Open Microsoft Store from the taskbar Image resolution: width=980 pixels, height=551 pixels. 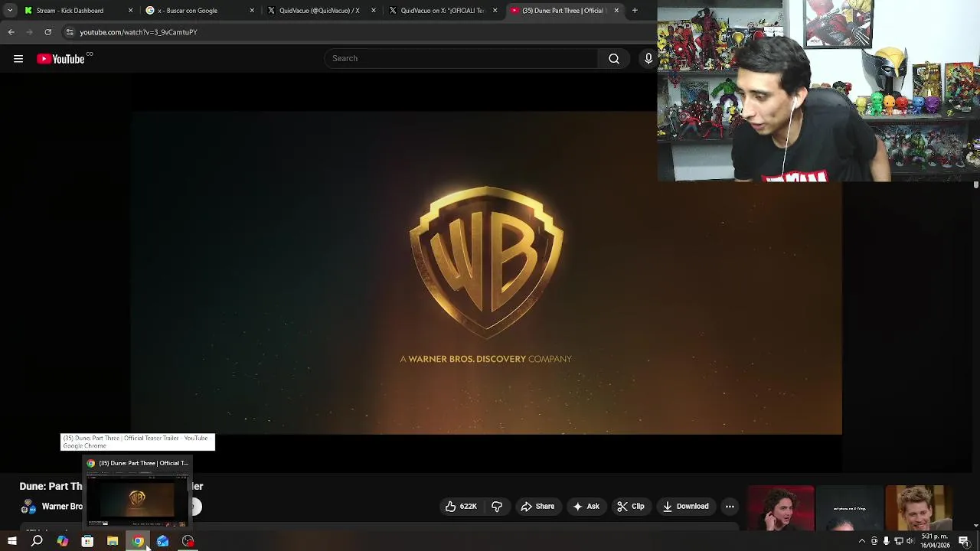[87, 542]
